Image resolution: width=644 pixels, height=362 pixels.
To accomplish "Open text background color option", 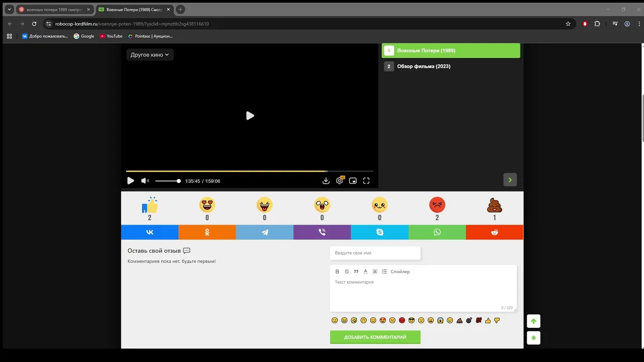I will [x=375, y=271].
